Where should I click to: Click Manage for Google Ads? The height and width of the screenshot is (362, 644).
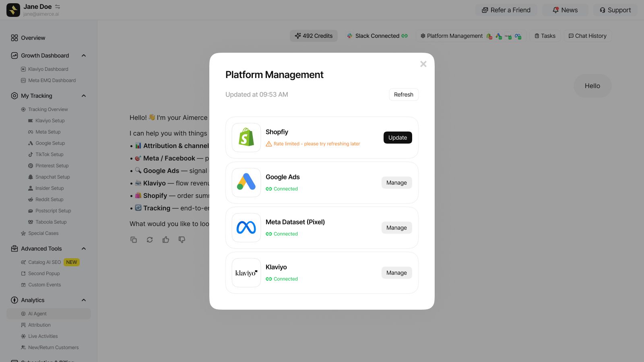tap(396, 183)
